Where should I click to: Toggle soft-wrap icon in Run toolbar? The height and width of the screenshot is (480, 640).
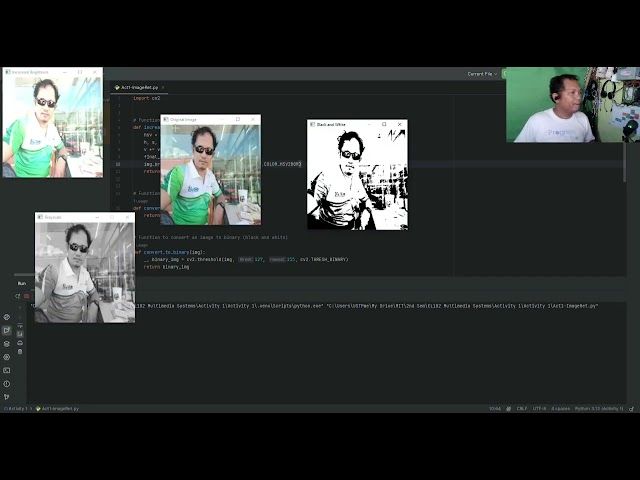click(20, 325)
